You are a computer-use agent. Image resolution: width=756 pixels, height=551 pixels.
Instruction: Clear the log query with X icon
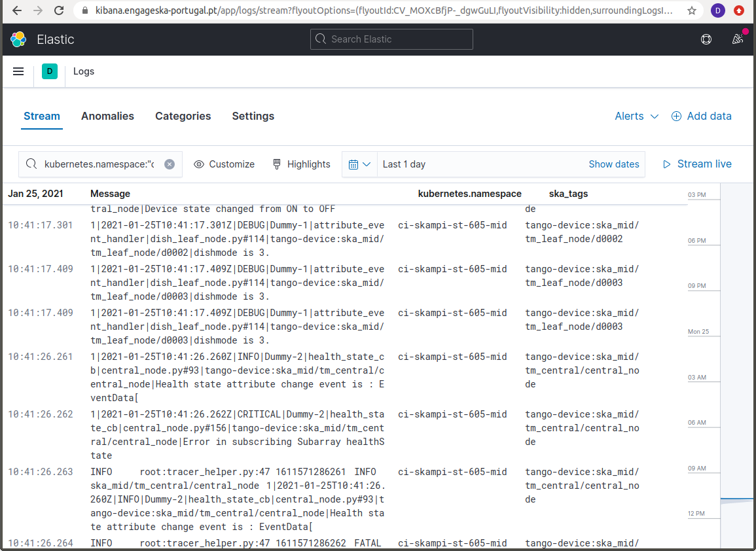(170, 164)
